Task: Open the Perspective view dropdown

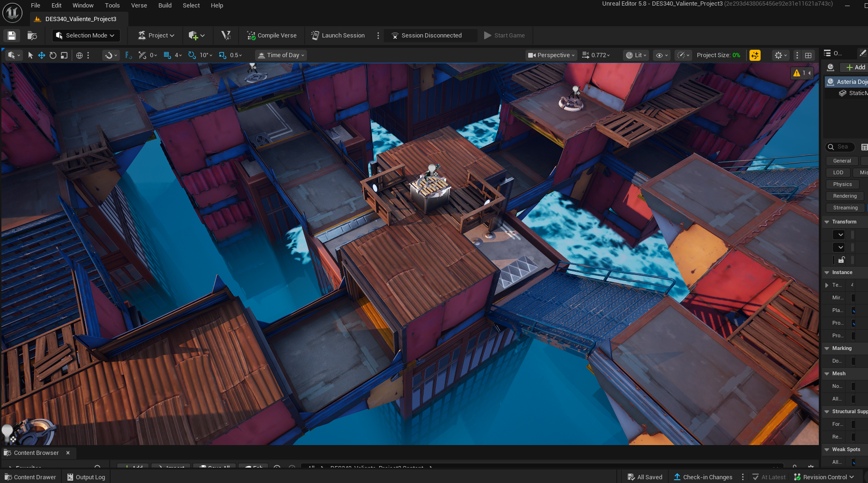Action: (x=551, y=55)
